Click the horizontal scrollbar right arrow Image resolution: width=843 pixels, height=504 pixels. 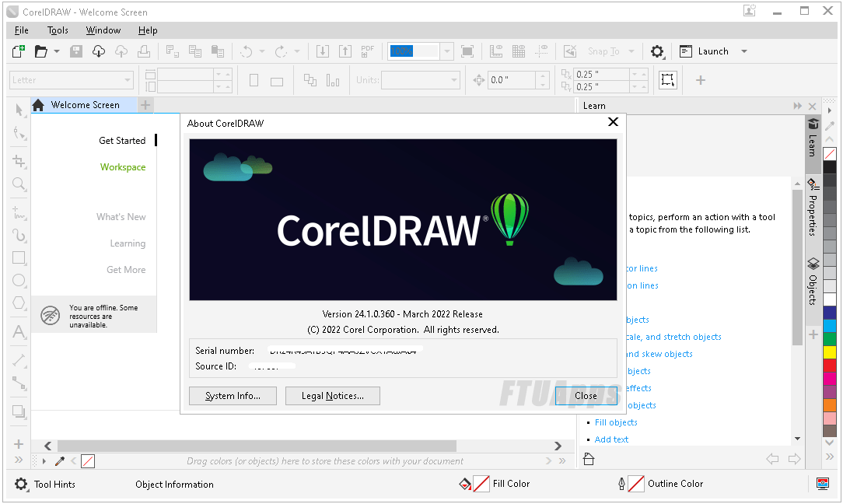pos(558,446)
